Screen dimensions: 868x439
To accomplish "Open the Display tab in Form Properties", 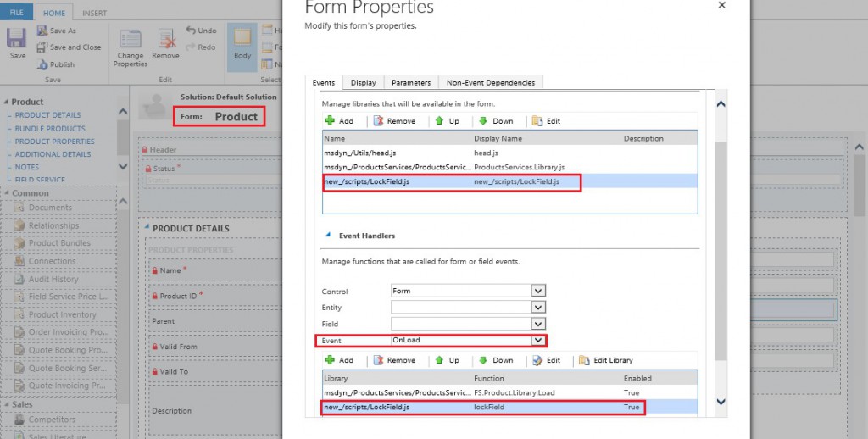I will (x=363, y=82).
